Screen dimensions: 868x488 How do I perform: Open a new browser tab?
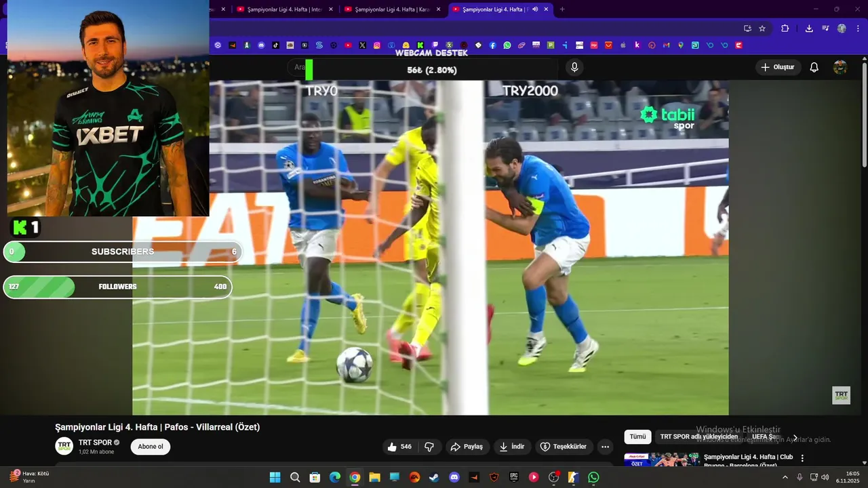[562, 9]
